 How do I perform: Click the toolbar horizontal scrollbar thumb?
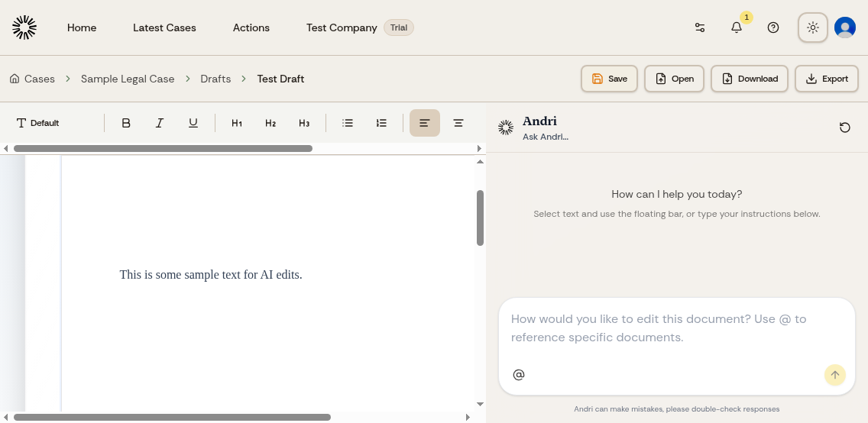click(x=163, y=148)
